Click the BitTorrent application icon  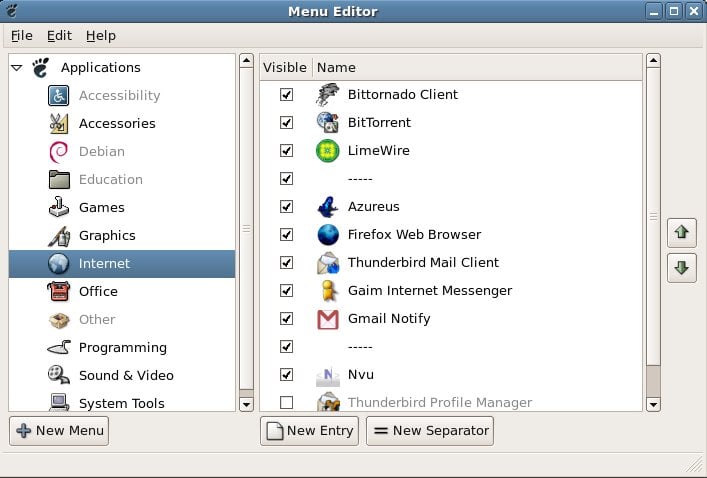[x=328, y=122]
